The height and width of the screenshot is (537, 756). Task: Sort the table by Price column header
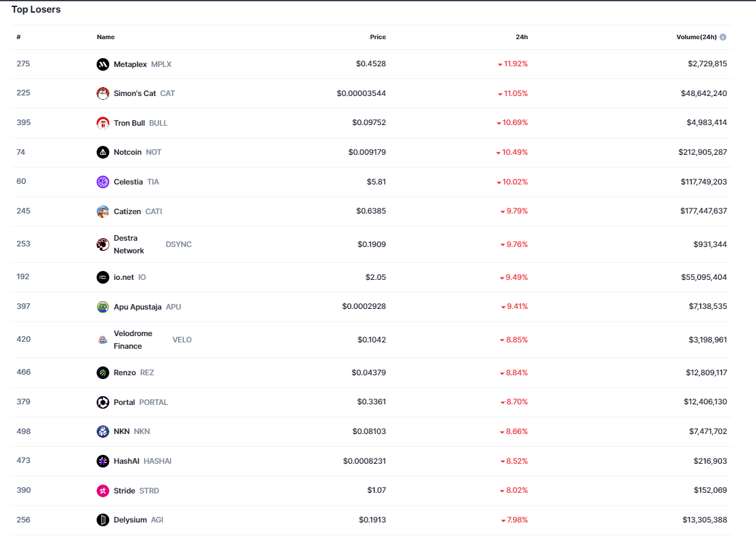click(x=378, y=37)
